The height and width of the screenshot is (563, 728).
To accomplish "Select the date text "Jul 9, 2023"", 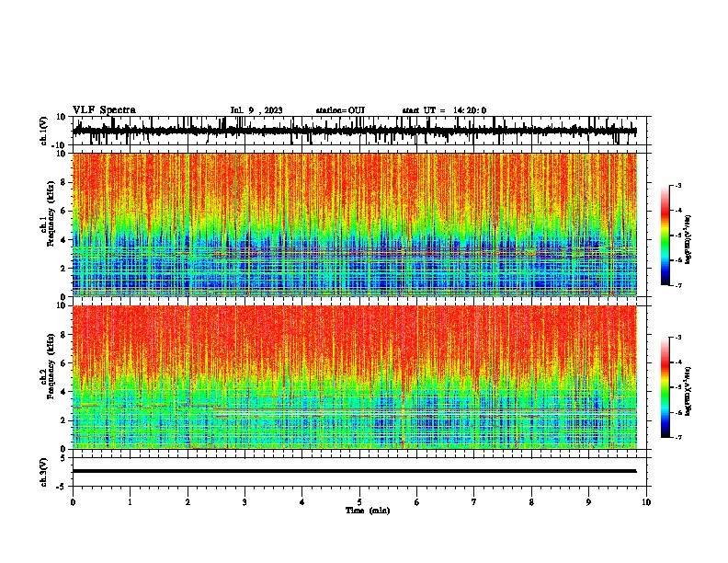I will (256, 110).
